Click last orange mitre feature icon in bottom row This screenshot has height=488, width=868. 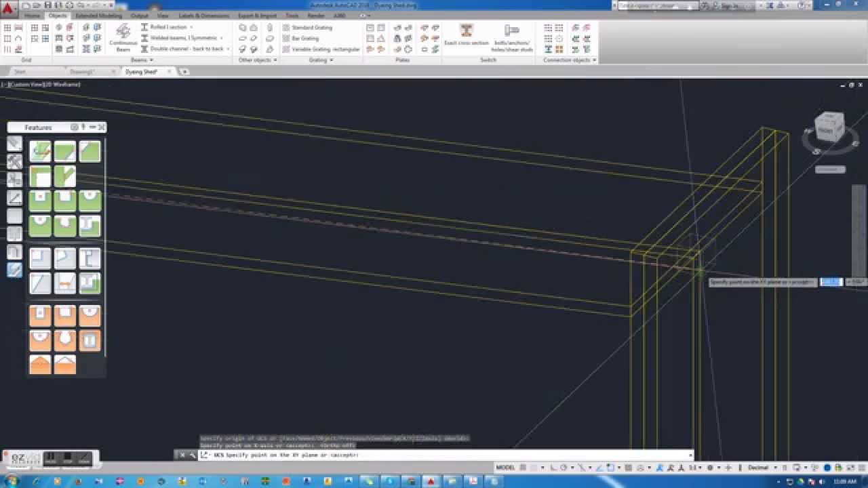(x=64, y=365)
